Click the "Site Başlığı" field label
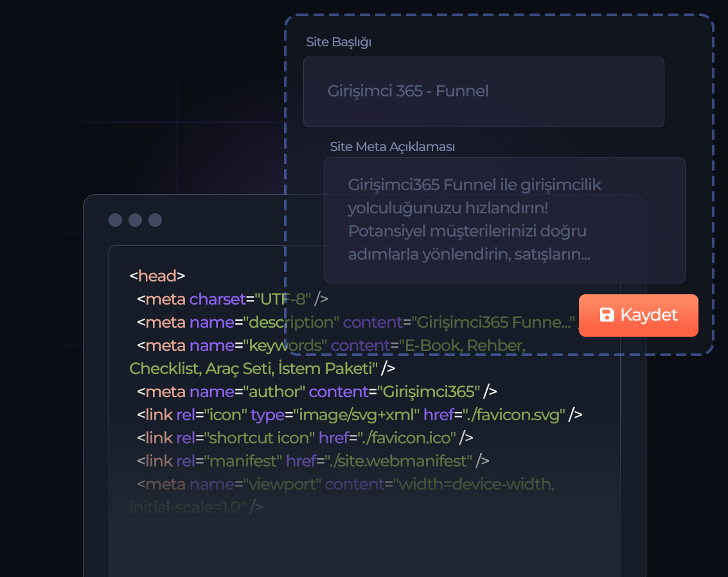This screenshot has height=577, width=728. (339, 42)
